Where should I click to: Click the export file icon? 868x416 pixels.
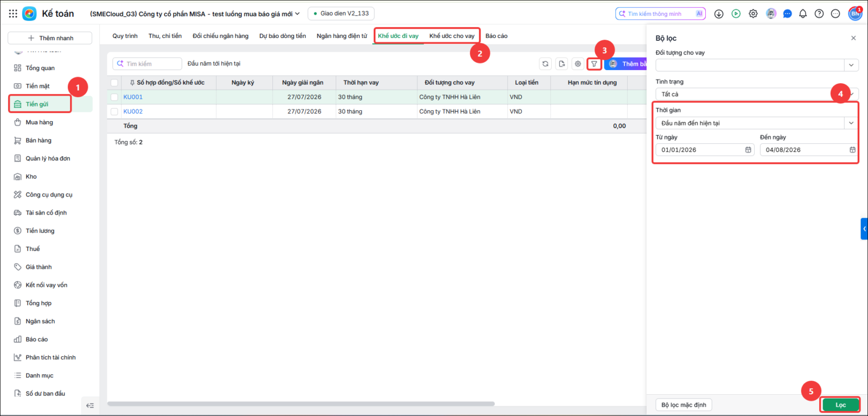(x=561, y=64)
